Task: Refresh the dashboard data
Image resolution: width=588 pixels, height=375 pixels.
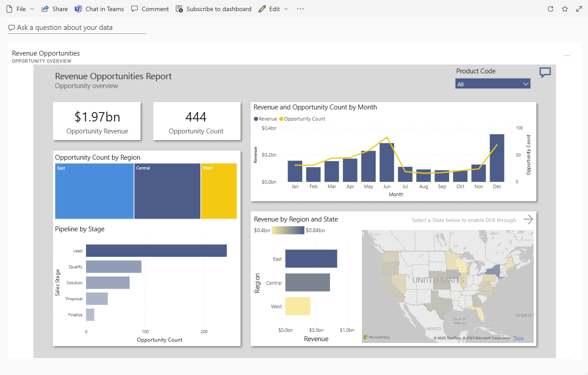Action: 551,8
